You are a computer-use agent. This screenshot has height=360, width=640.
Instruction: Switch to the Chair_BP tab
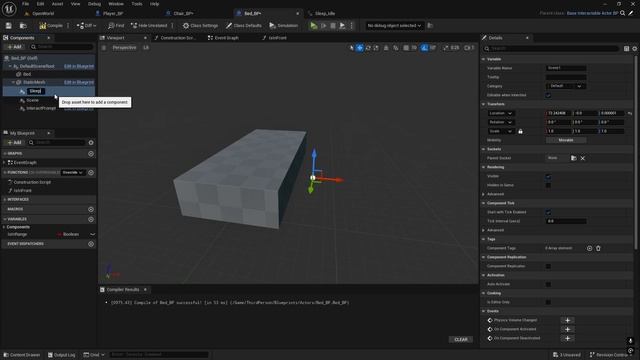(x=183, y=13)
